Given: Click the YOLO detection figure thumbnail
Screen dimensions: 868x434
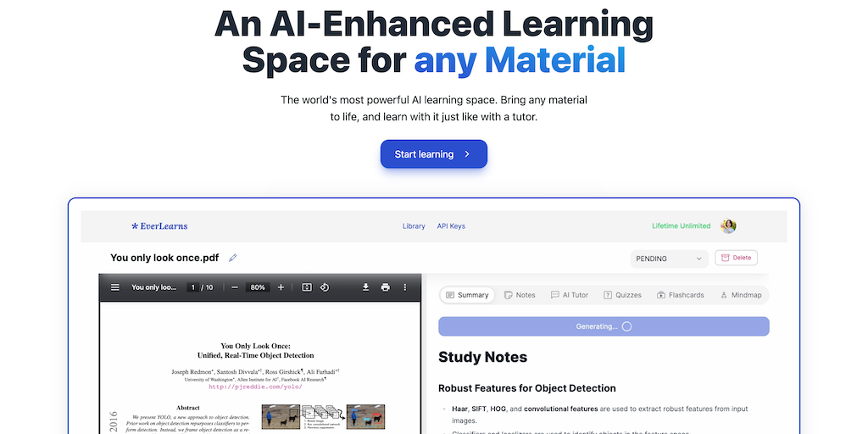Looking at the screenshot, I should point(323,417).
